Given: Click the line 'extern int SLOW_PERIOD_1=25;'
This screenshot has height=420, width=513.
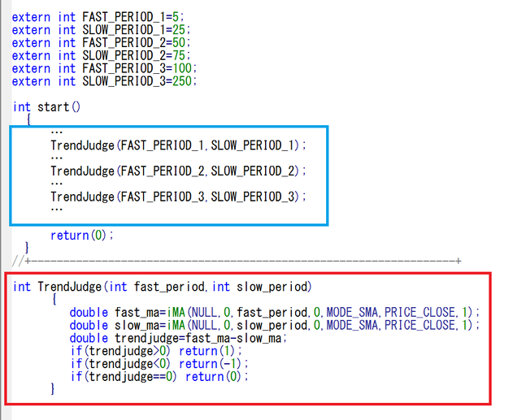Looking at the screenshot, I should 101,30.
